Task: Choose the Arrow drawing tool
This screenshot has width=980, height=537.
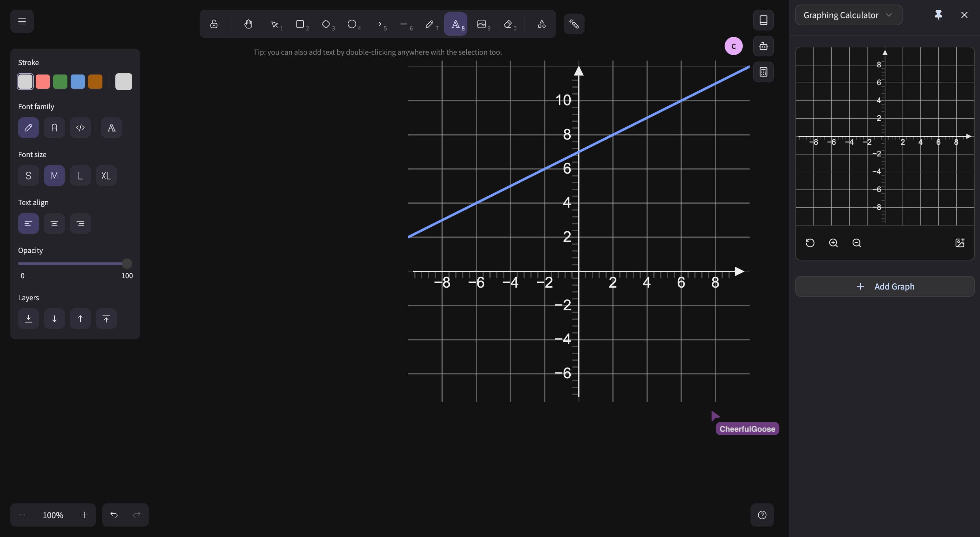Action: pyautogui.click(x=378, y=24)
